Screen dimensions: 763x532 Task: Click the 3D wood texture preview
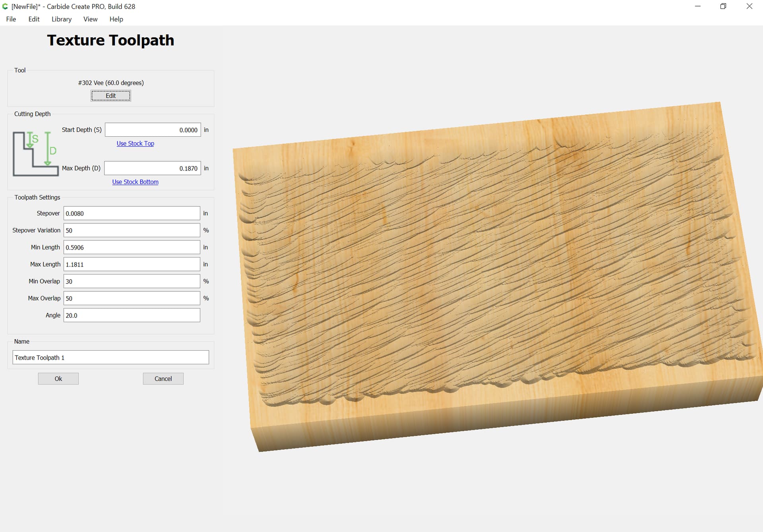click(497, 274)
